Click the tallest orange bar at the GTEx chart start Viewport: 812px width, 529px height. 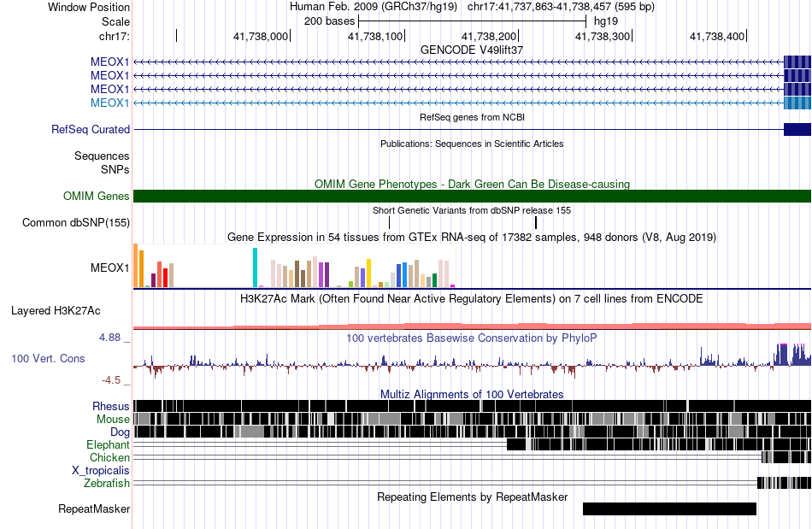[x=136, y=266]
